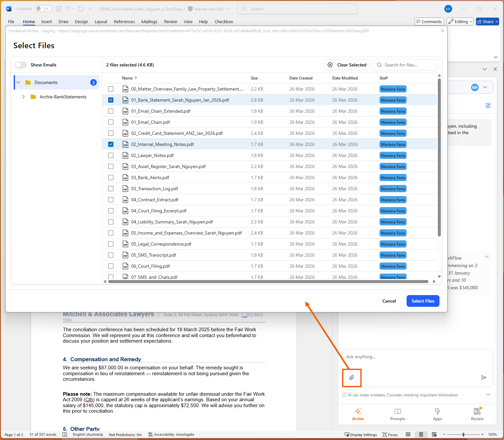Open the Editing mode dropdown

point(460,21)
